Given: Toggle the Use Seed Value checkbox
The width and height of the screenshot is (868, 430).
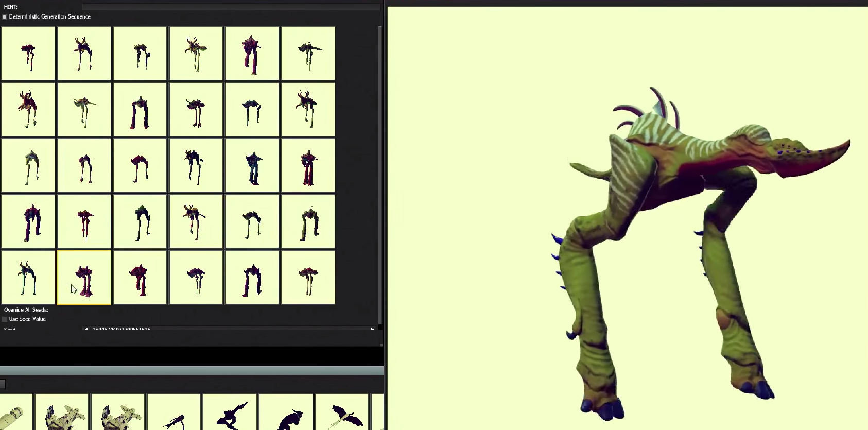Looking at the screenshot, I should tap(5, 319).
